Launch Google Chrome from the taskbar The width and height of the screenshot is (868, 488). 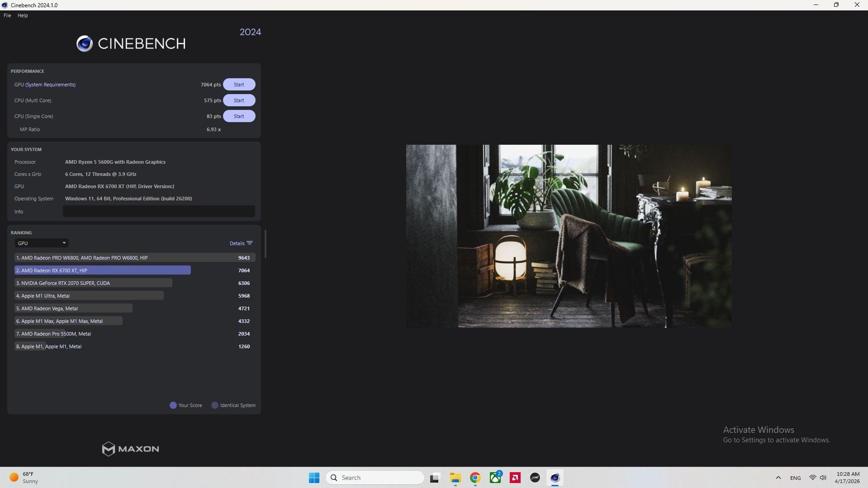coord(475,478)
